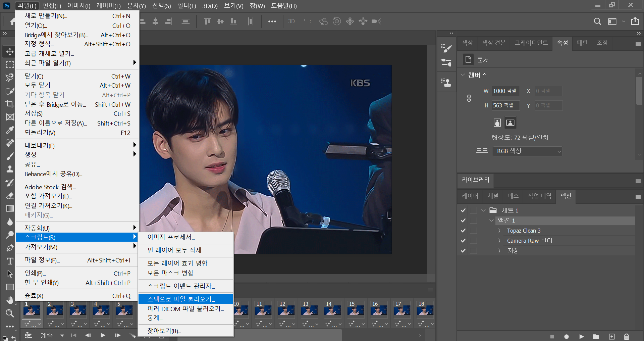The width and height of the screenshot is (644, 341).
Task: Toggle the Camera Raw 필터 step checkmark
Action: 463,241
